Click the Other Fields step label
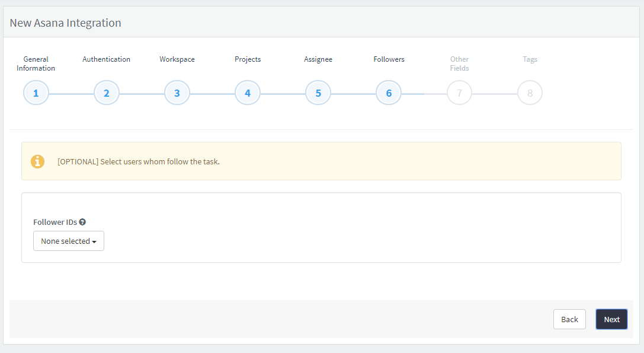The height and width of the screenshot is (353, 644). [459, 63]
